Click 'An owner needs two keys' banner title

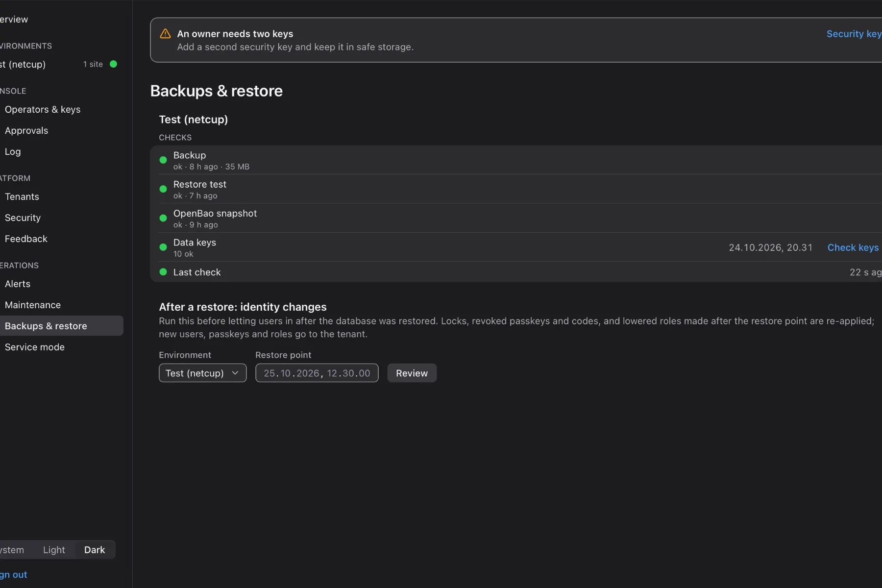235,34
